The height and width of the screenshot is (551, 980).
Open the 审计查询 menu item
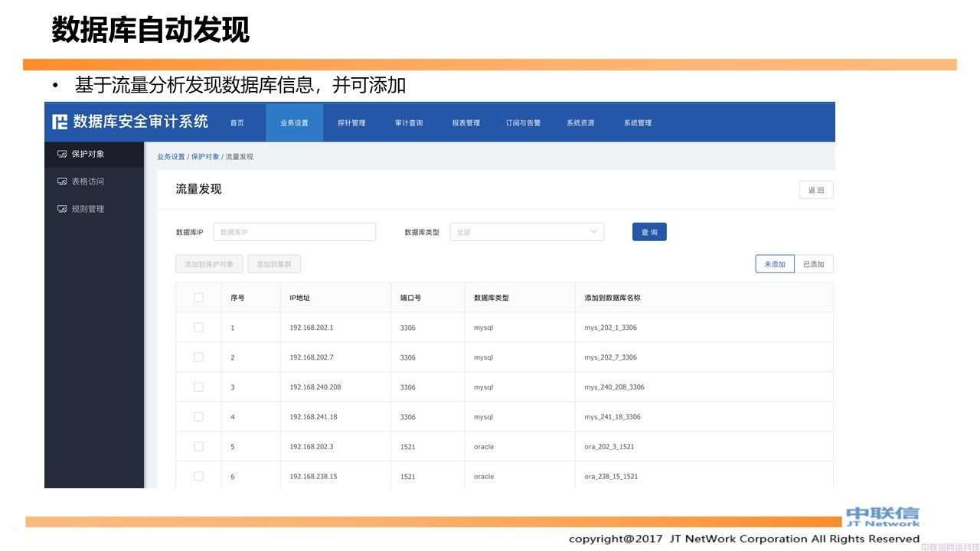409,122
